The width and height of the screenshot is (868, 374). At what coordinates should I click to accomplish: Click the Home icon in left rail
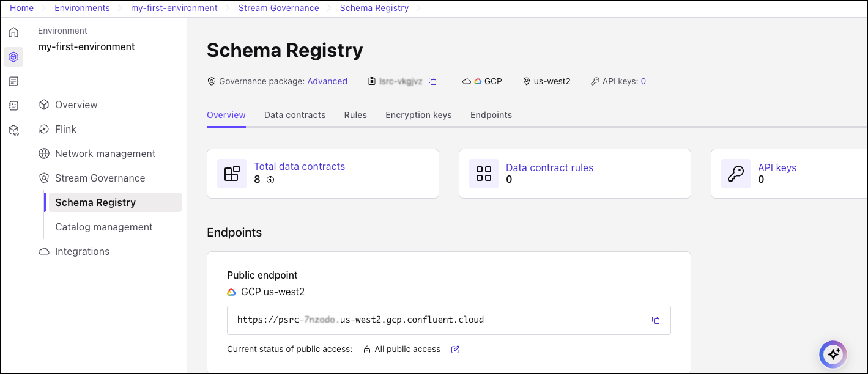(13, 32)
